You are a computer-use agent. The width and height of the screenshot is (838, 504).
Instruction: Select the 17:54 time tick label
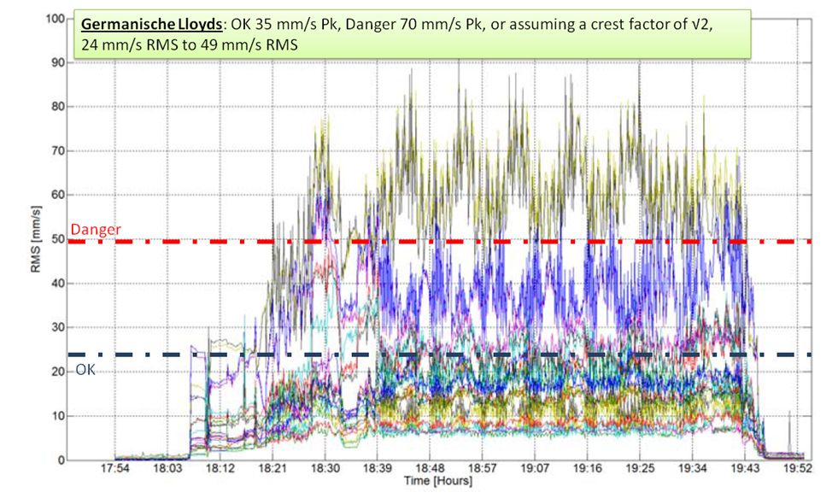tap(114, 469)
